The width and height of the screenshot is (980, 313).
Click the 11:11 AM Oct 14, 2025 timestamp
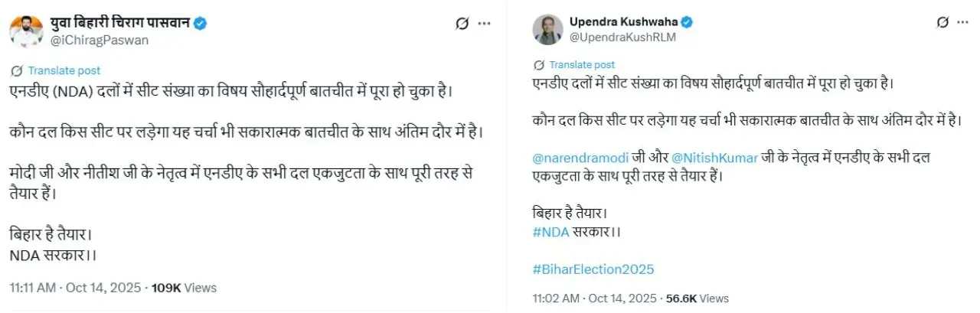point(75,288)
